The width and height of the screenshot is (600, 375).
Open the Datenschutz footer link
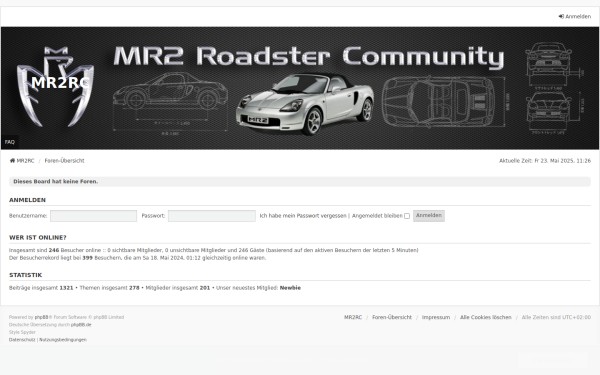(22, 340)
